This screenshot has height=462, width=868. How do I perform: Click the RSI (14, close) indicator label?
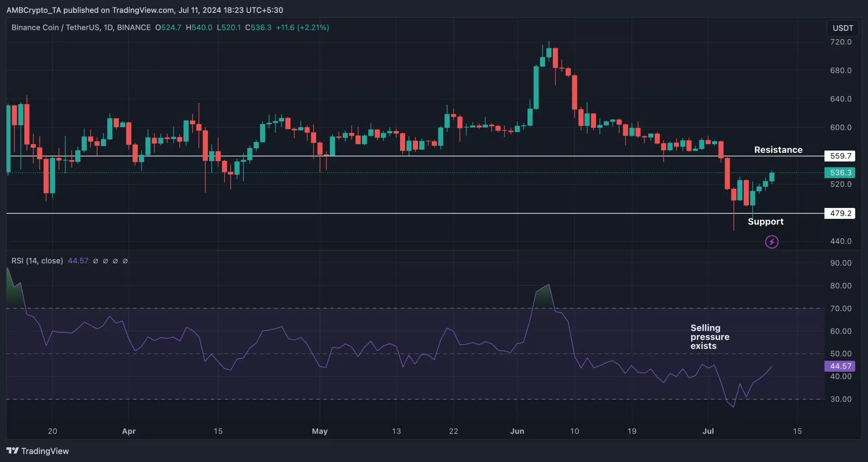pos(37,261)
